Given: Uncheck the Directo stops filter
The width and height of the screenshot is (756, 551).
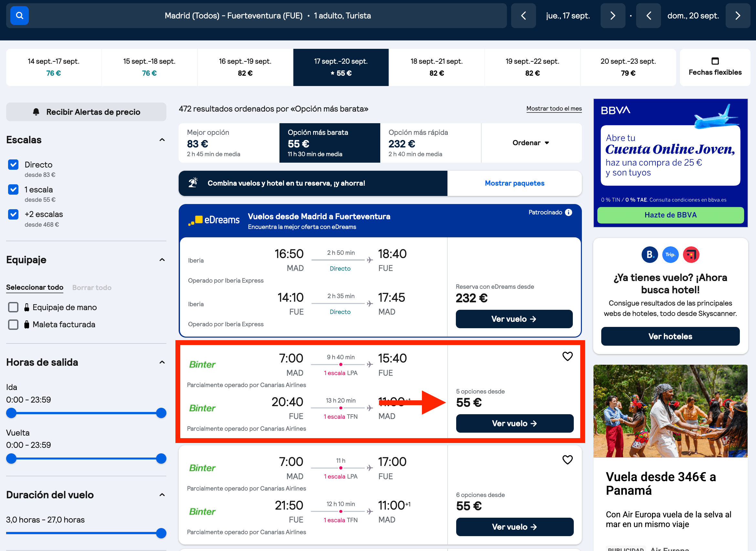Looking at the screenshot, I should (13, 165).
